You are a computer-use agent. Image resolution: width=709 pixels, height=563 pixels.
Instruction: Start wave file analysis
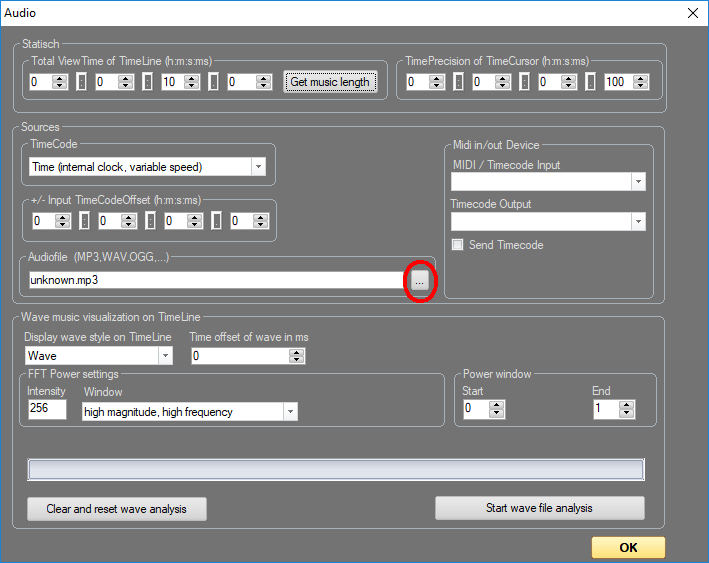539,508
